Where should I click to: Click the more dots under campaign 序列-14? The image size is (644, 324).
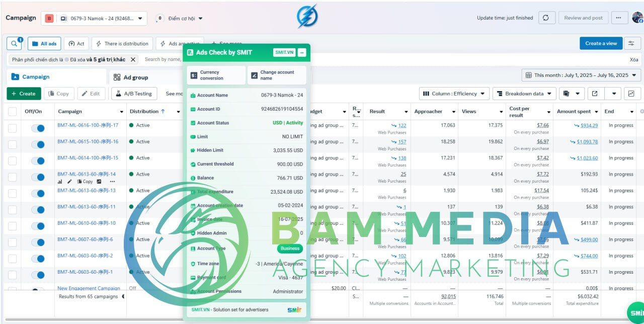pos(112,182)
